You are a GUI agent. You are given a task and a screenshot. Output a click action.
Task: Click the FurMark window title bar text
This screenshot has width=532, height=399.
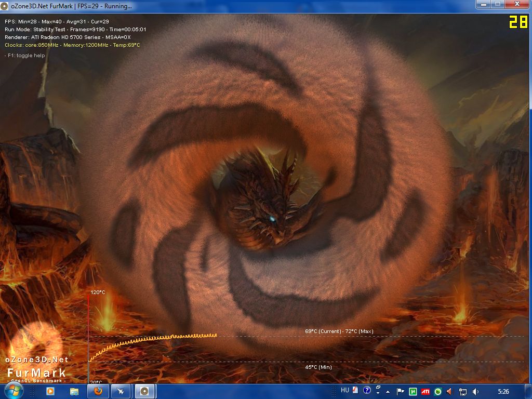pos(71,6)
